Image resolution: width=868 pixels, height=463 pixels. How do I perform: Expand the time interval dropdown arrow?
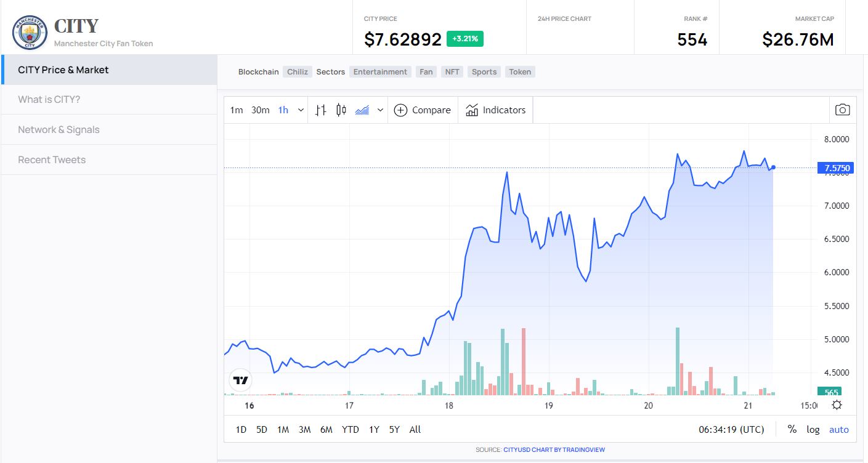[301, 110]
